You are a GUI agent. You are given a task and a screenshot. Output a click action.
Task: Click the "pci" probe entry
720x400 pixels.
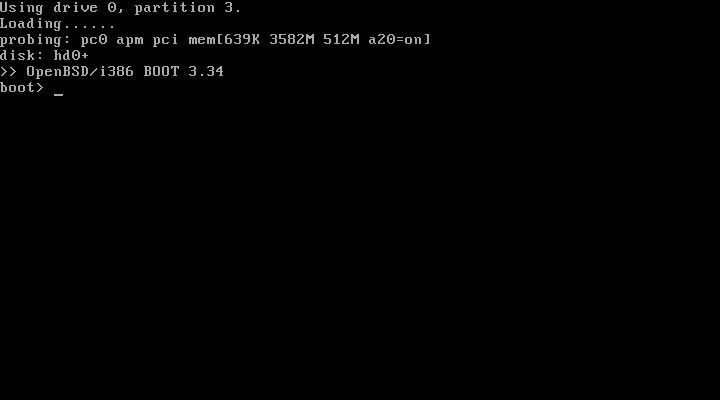click(165, 40)
